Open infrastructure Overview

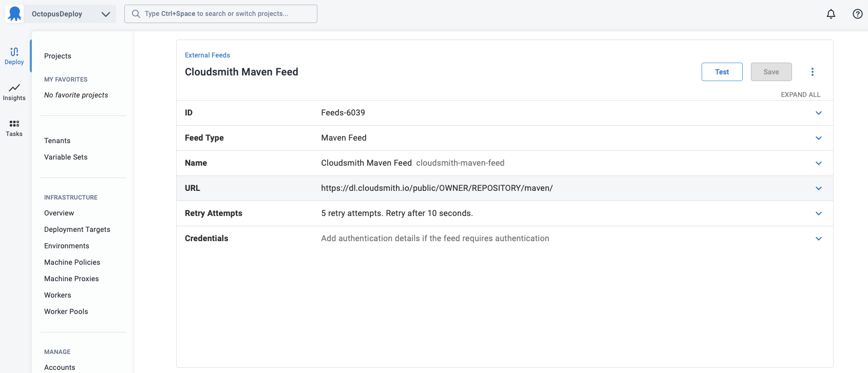click(59, 213)
